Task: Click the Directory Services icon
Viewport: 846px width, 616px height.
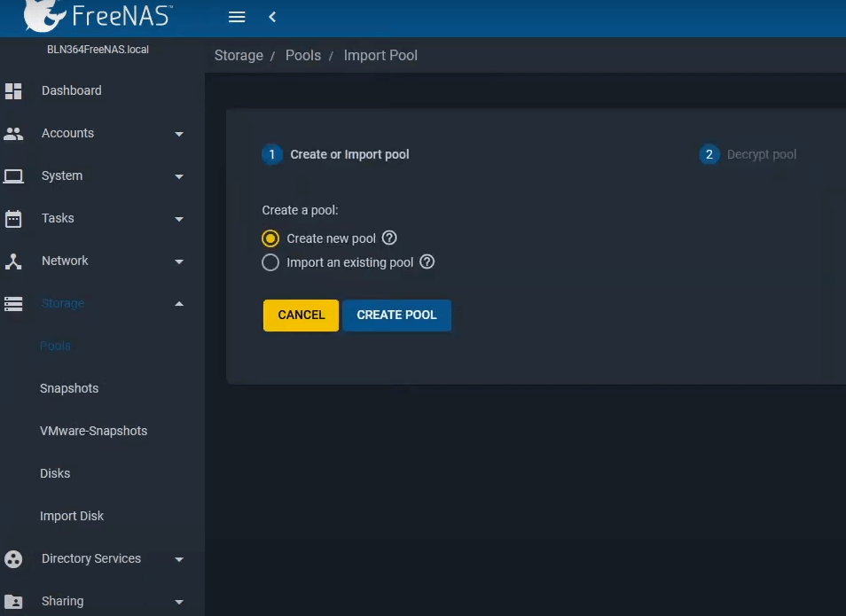Action: [x=13, y=558]
